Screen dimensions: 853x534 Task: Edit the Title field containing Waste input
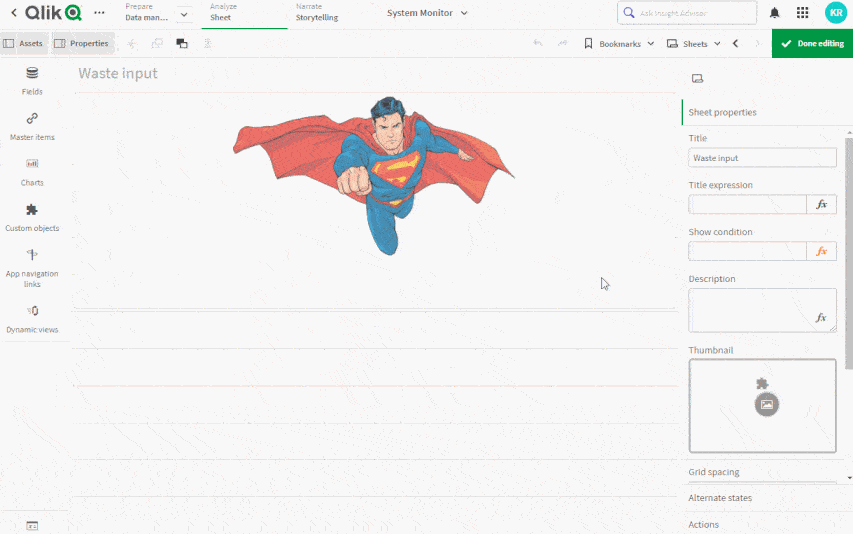pos(762,158)
